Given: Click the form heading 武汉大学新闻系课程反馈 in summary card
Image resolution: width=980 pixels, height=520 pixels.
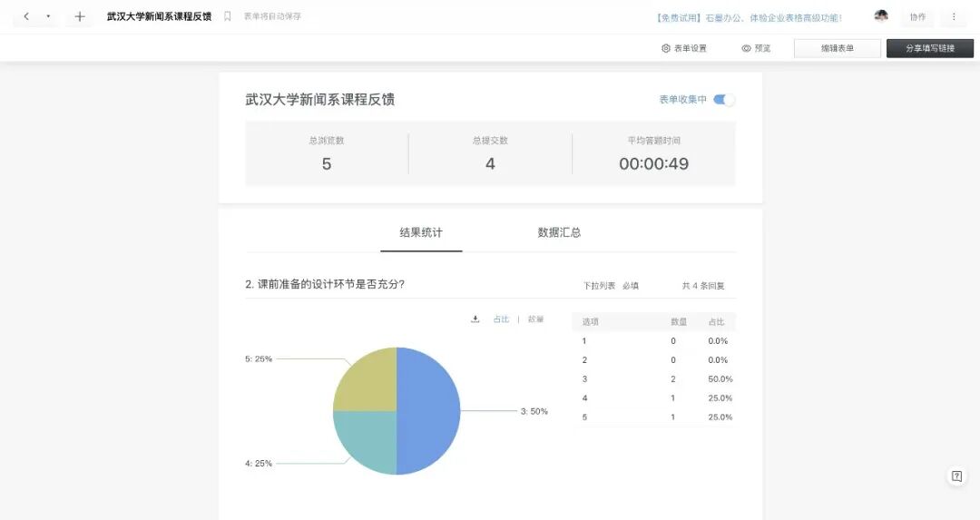Looking at the screenshot, I should (x=320, y=100).
